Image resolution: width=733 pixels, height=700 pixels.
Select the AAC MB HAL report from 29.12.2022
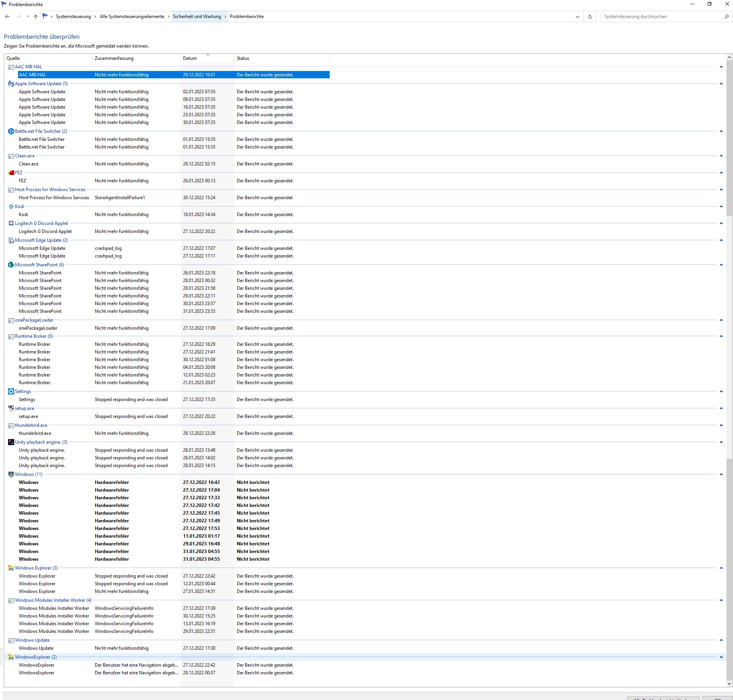[174, 75]
